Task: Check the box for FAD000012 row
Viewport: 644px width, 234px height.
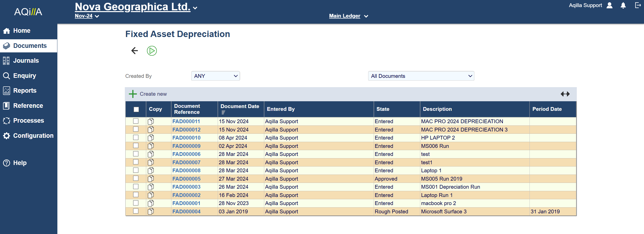Action: coord(136,129)
